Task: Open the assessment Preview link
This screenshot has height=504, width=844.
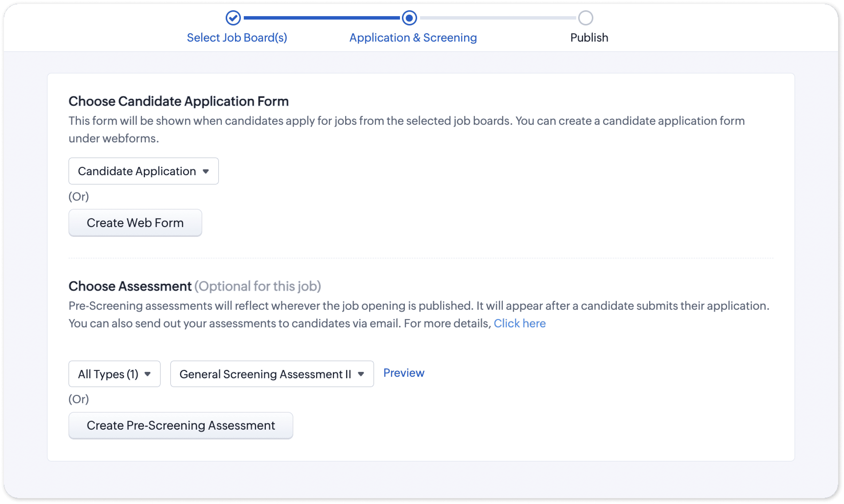Action: [x=404, y=373]
